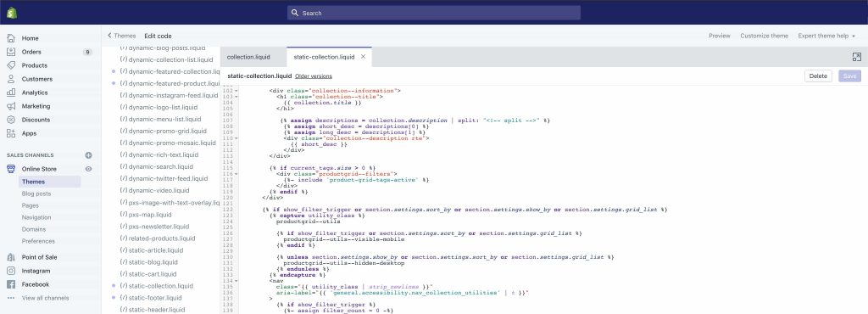Viewport: 868px width, 314px height.
Task: Click the Delete button
Action: 818,76
